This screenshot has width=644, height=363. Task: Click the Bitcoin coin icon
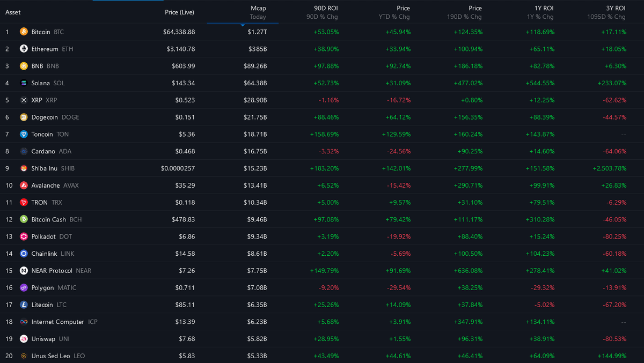[x=24, y=32]
